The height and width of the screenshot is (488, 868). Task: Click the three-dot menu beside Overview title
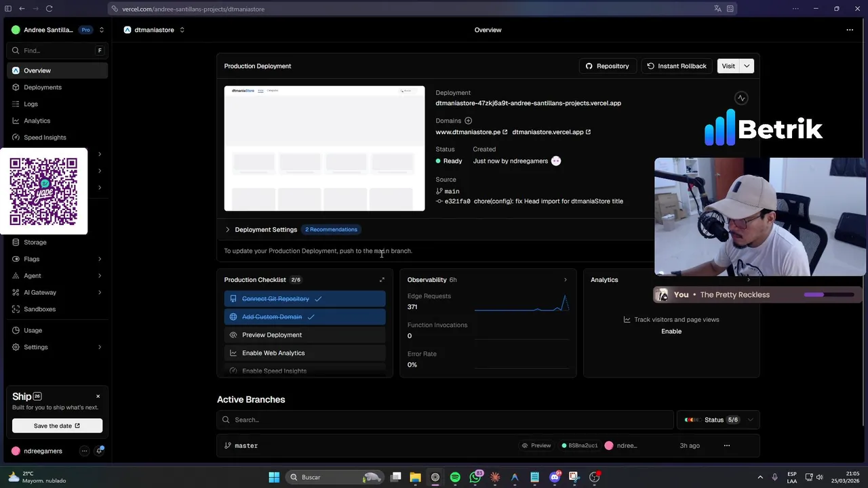850,30
